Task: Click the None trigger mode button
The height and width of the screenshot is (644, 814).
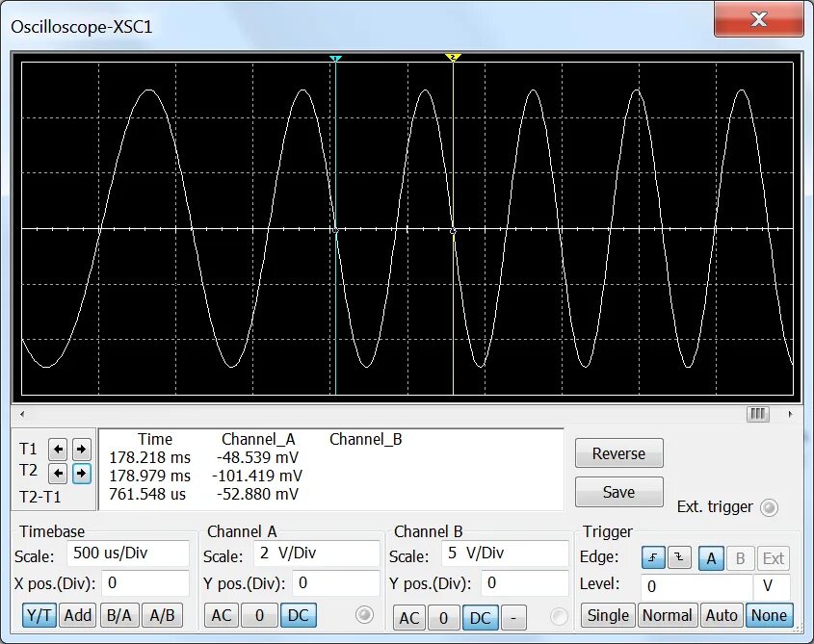Action: pyautogui.click(x=769, y=615)
